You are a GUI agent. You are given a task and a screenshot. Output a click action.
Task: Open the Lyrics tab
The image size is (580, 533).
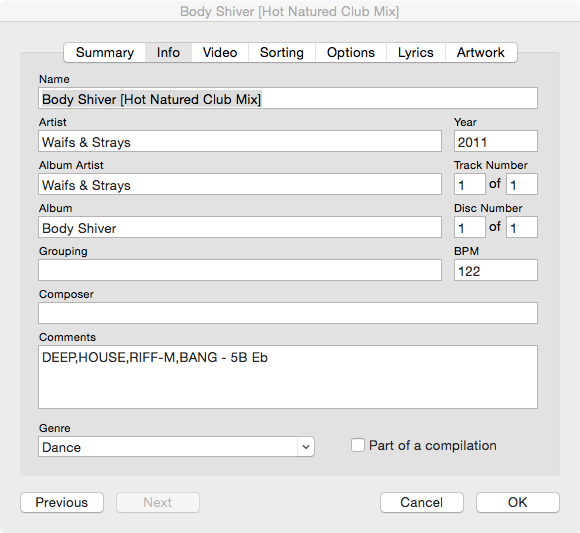416,53
